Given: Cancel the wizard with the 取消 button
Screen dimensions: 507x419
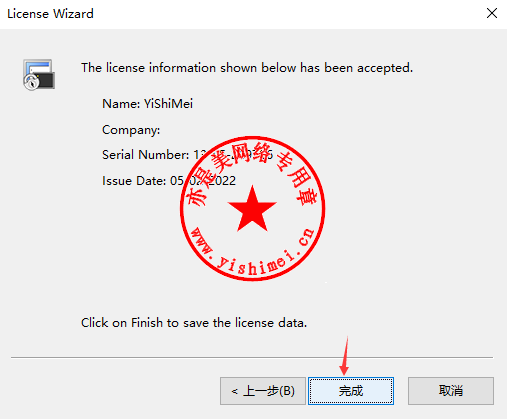Looking at the screenshot, I should [451, 391].
